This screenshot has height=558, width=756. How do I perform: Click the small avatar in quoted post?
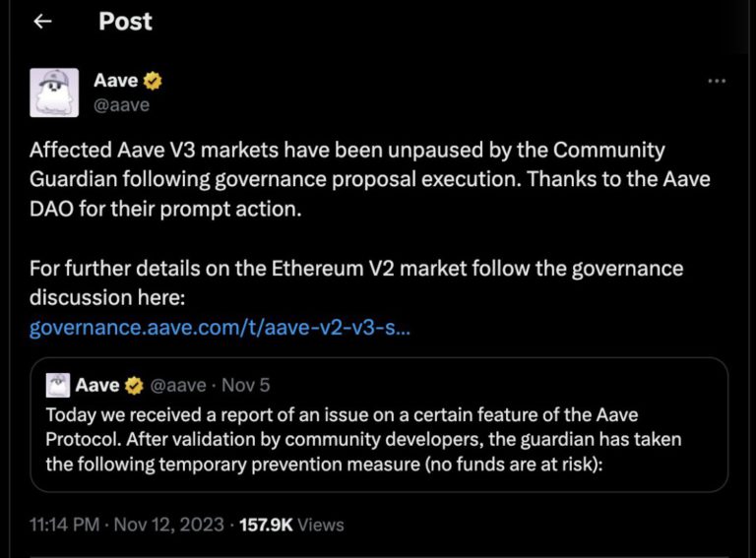[58, 385]
